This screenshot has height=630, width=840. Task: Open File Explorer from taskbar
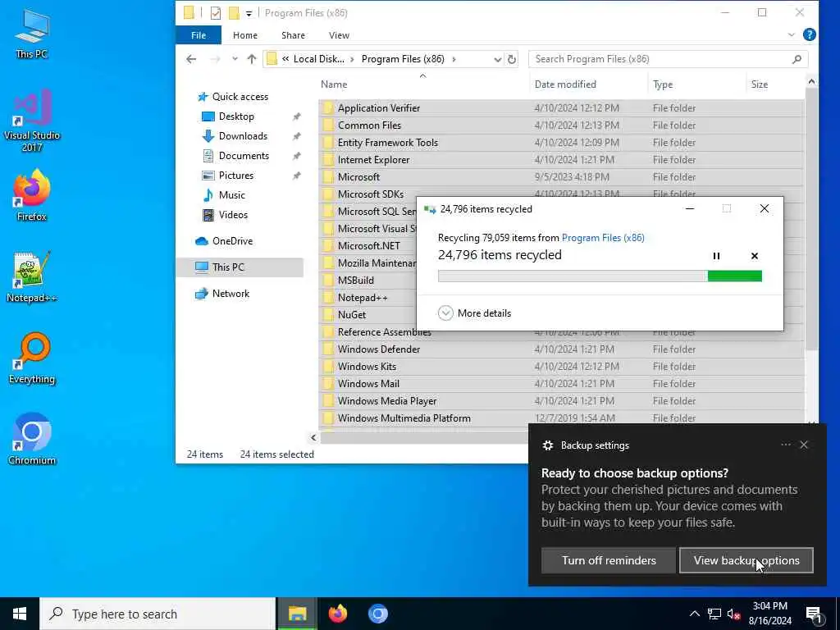coord(297,614)
